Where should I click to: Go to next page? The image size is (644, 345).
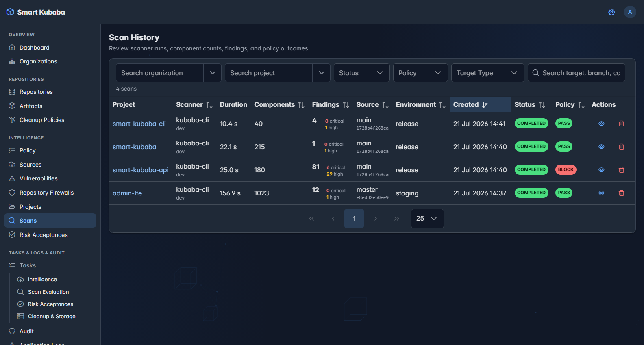pyautogui.click(x=375, y=219)
